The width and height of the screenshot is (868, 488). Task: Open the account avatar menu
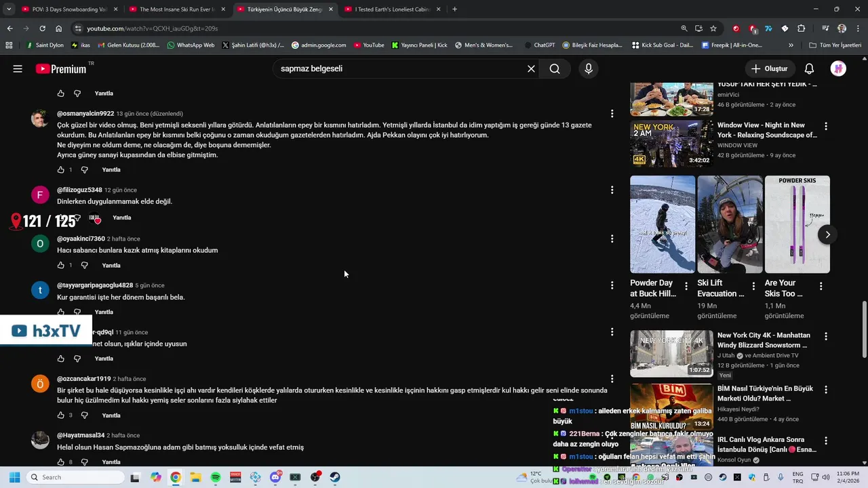[838, 68]
